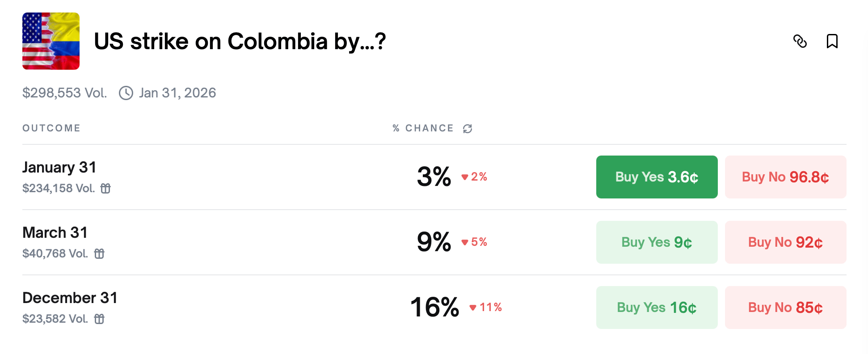The image size is (868, 354).
Task: Select the OUTCOME column header
Action: [x=51, y=128]
